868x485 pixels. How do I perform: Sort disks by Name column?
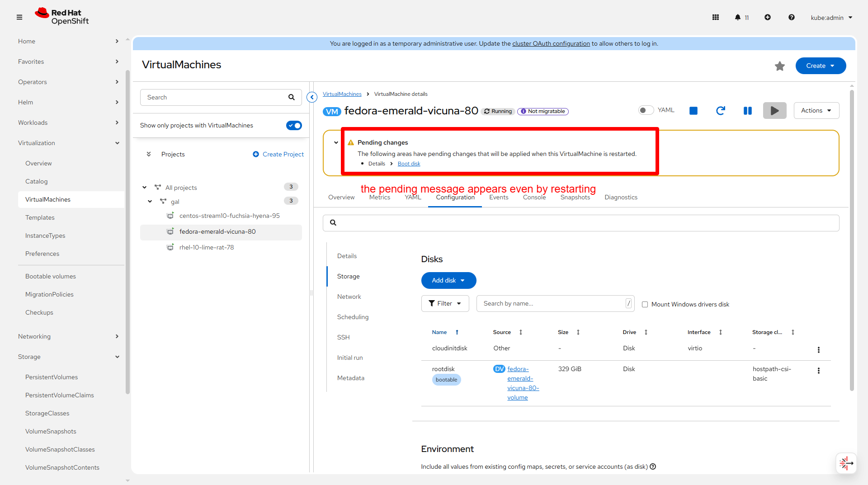[445, 332]
